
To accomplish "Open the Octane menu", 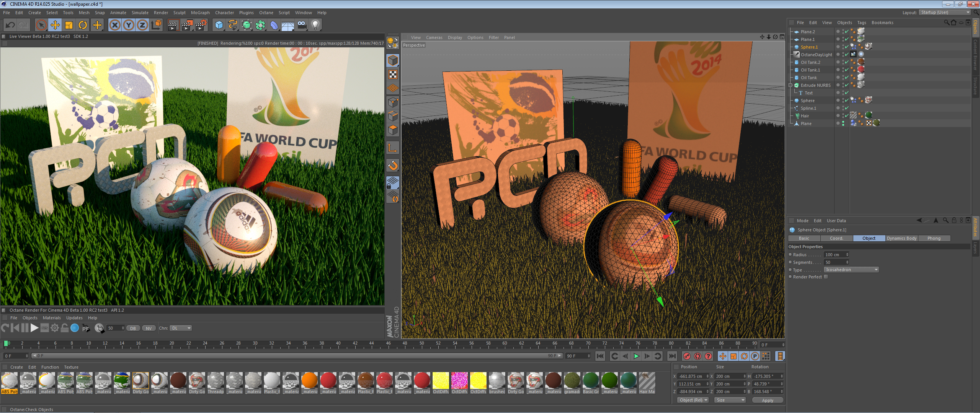I will click(266, 13).
